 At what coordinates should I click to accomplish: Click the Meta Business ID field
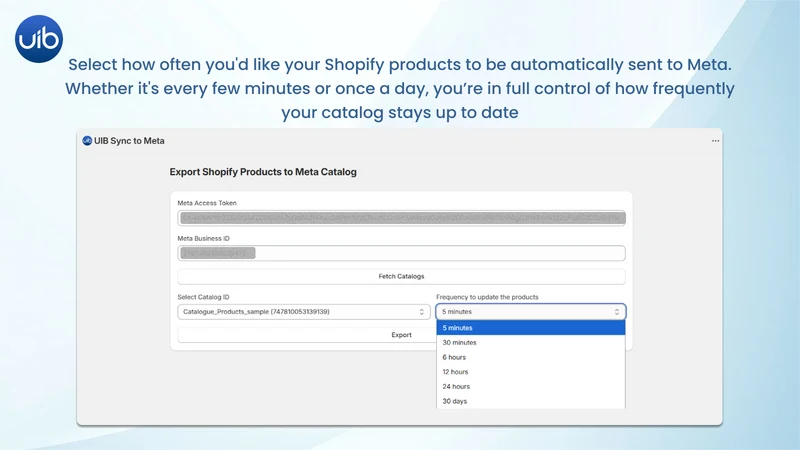point(402,253)
